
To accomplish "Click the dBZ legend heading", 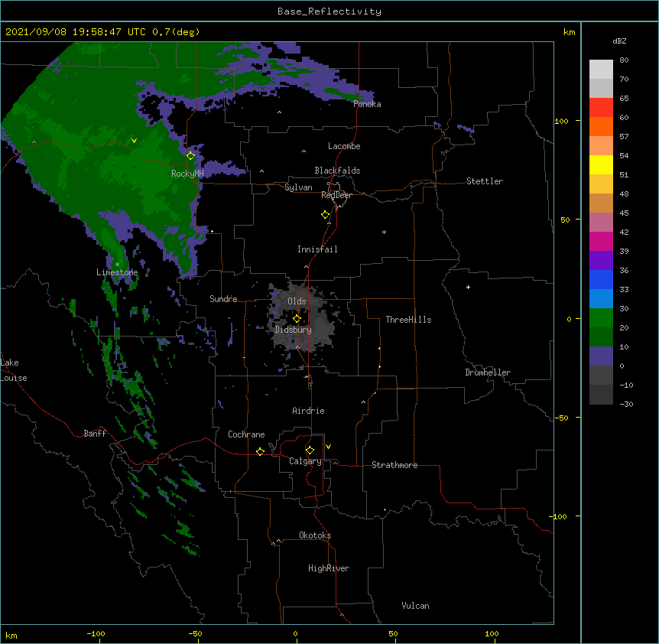I will (x=619, y=41).
